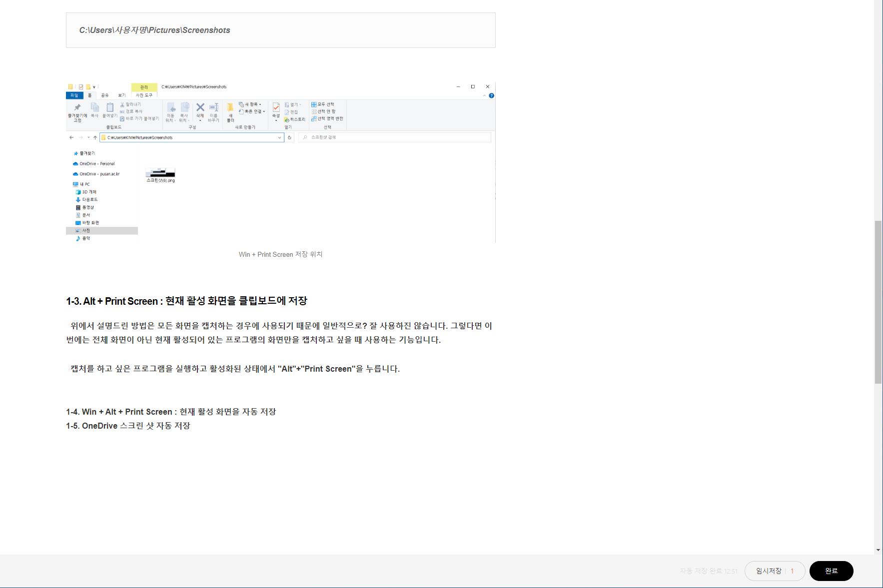Click the caption "Win + Print Screen 저장 위치"
This screenshot has height=588, width=883.
[280, 254]
